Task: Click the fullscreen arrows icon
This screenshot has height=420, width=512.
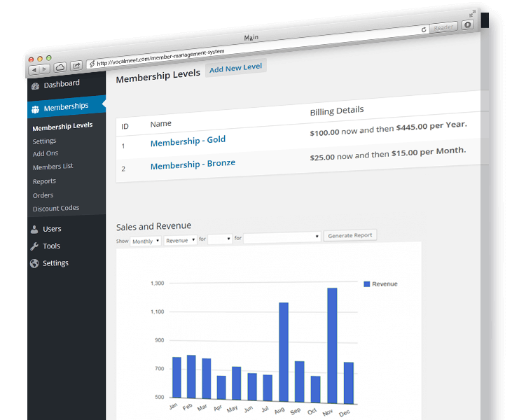Action: click(x=472, y=14)
